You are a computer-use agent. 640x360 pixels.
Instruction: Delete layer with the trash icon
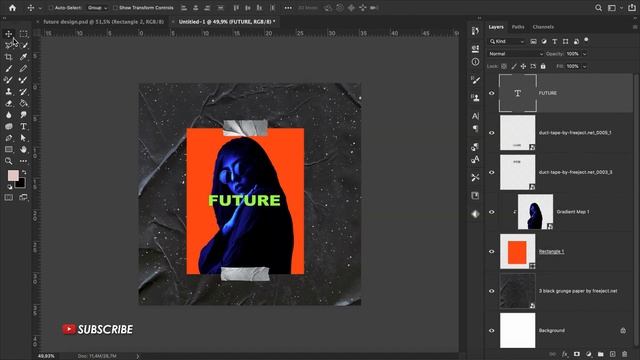pos(624,354)
